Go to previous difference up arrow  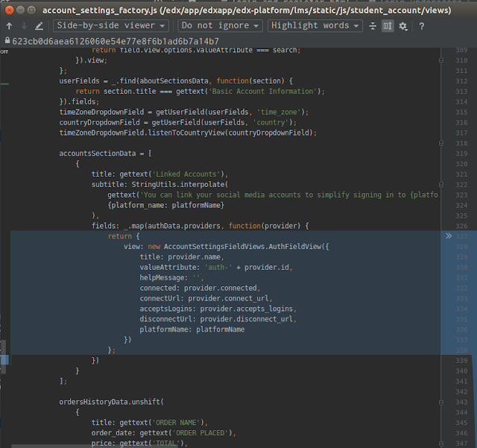point(9,26)
